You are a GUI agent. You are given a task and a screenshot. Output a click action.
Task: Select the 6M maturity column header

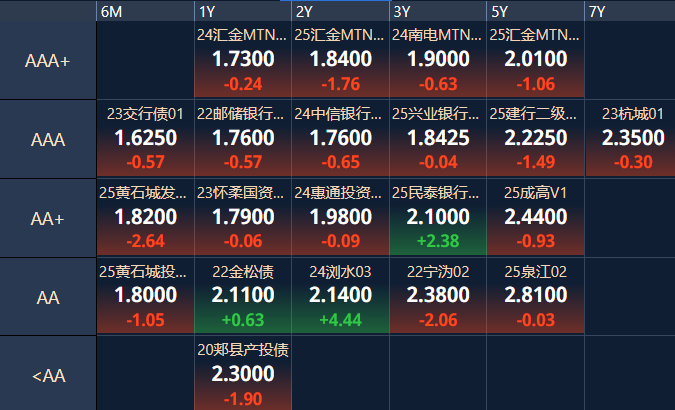coord(145,11)
